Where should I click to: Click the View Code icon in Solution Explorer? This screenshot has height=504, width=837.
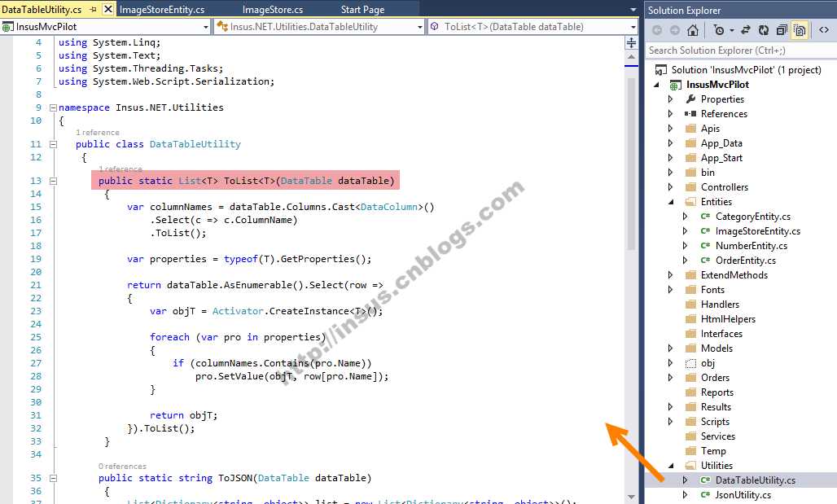pyautogui.click(x=824, y=30)
